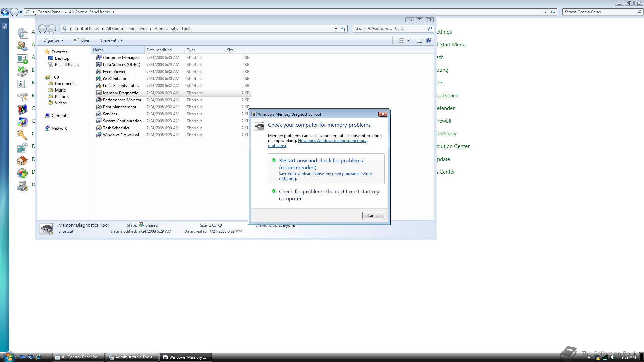The width and height of the screenshot is (644, 362).
Task: Toggle the preview pane icon
Action: pyautogui.click(x=419, y=40)
